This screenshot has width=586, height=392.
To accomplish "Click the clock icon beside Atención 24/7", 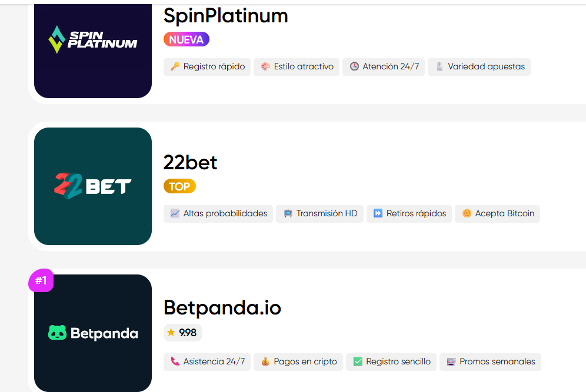I will (x=354, y=67).
